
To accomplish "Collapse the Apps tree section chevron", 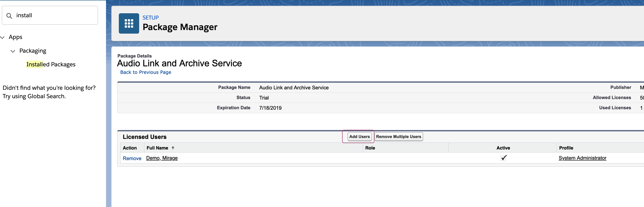I will [x=2, y=37].
